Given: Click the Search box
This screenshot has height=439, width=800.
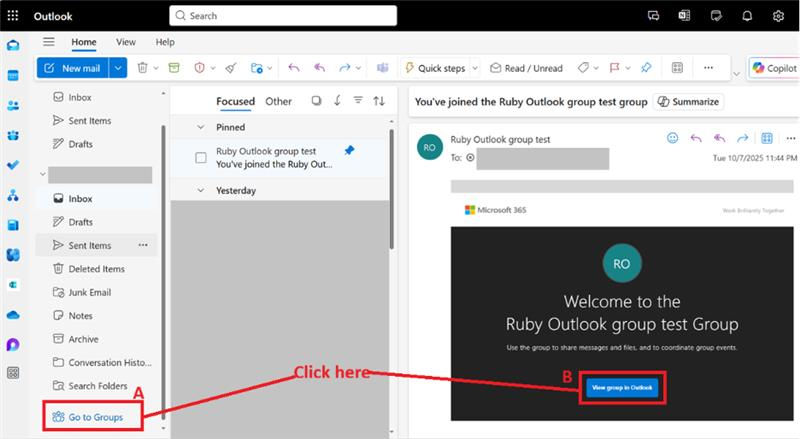Looking at the screenshot, I should coord(283,16).
